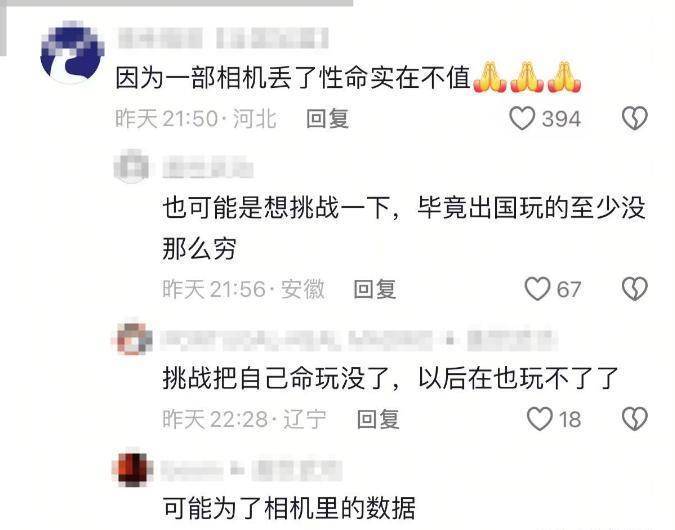Like the 辽宁 reply with 18 likes
Viewport: 675px width, 530px height.
pos(539,419)
